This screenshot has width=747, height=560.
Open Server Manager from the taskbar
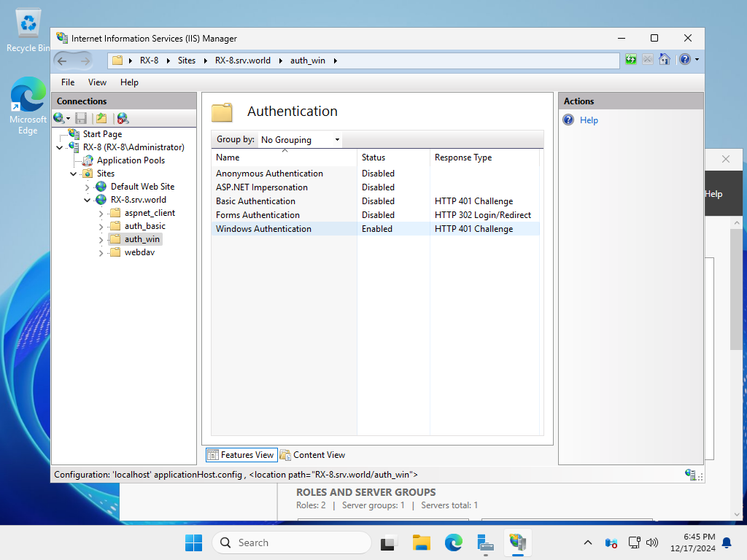coord(485,542)
